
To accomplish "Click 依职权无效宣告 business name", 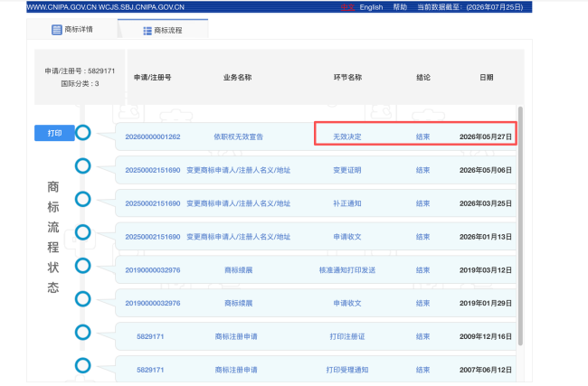I will [238, 137].
